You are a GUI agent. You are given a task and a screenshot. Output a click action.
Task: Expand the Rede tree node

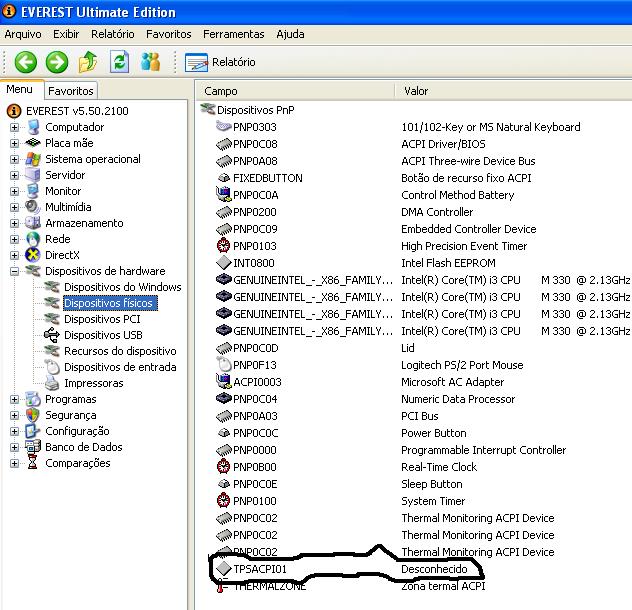click(15, 239)
